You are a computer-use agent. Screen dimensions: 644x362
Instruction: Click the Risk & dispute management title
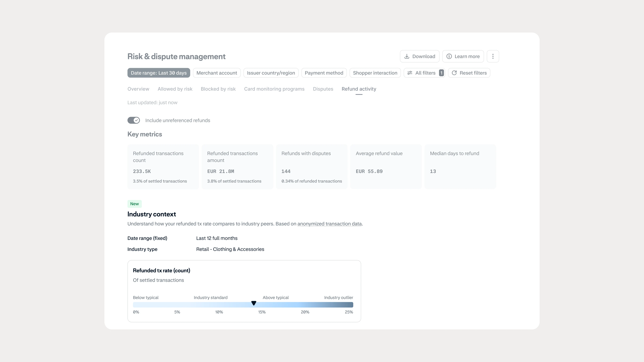(x=177, y=56)
